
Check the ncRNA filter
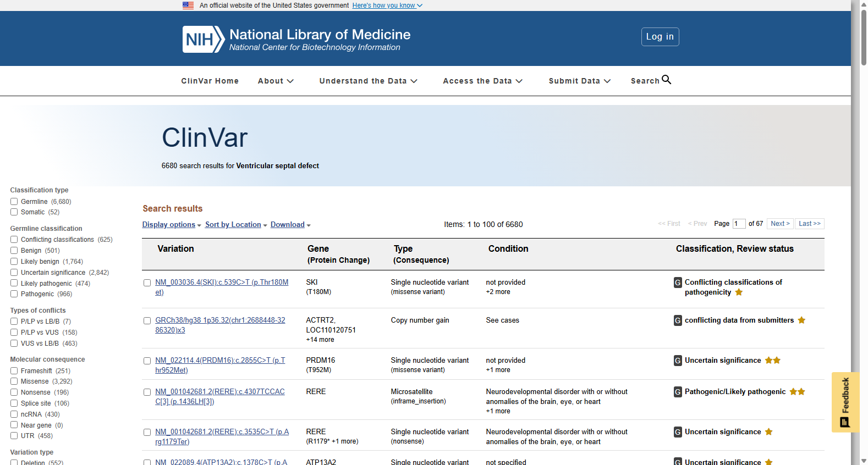pyautogui.click(x=14, y=414)
